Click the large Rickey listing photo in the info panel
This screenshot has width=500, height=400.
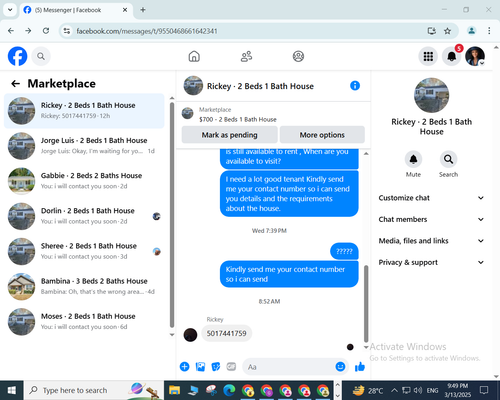click(x=431, y=95)
